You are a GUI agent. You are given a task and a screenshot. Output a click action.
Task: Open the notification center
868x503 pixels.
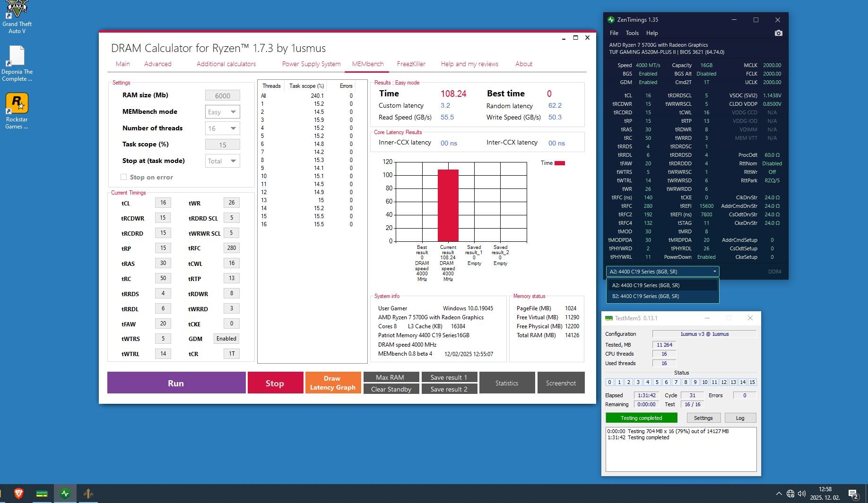(x=853, y=494)
